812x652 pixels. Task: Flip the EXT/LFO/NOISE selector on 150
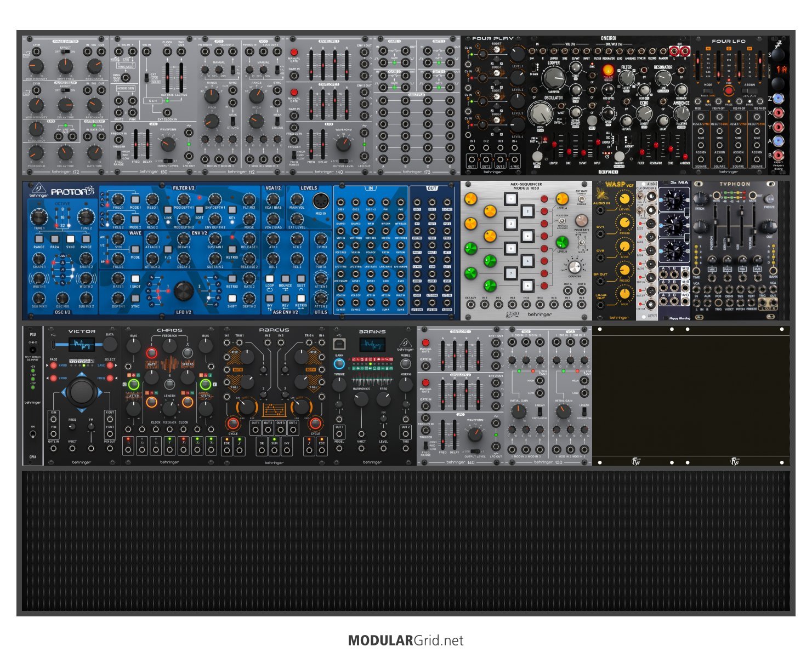coord(147,77)
